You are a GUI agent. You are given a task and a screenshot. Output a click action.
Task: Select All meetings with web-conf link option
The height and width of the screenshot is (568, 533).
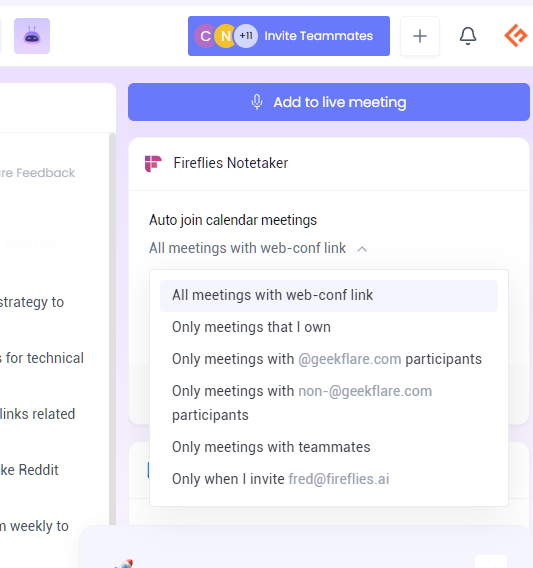(329, 295)
